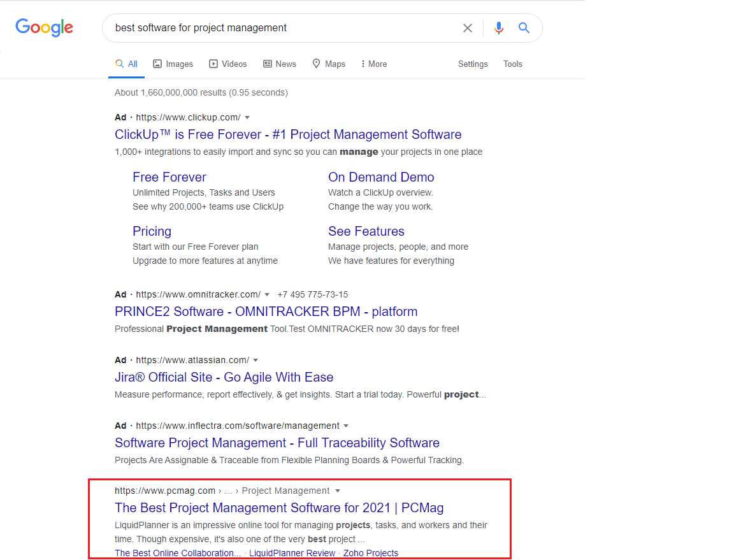Image resolution: width=734 pixels, height=560 pixels.
Task: Open Jira Official Site ad link
Action: [x=224, y=377]
